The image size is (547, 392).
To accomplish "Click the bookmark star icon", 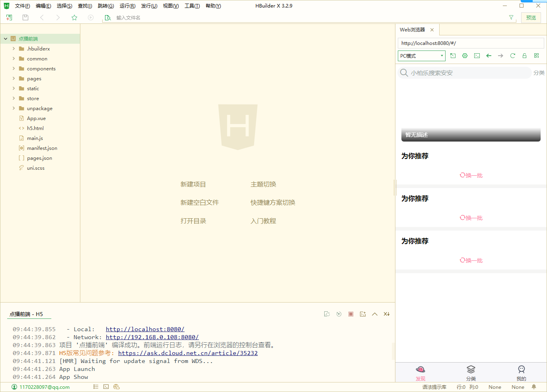I will (74, 17).
